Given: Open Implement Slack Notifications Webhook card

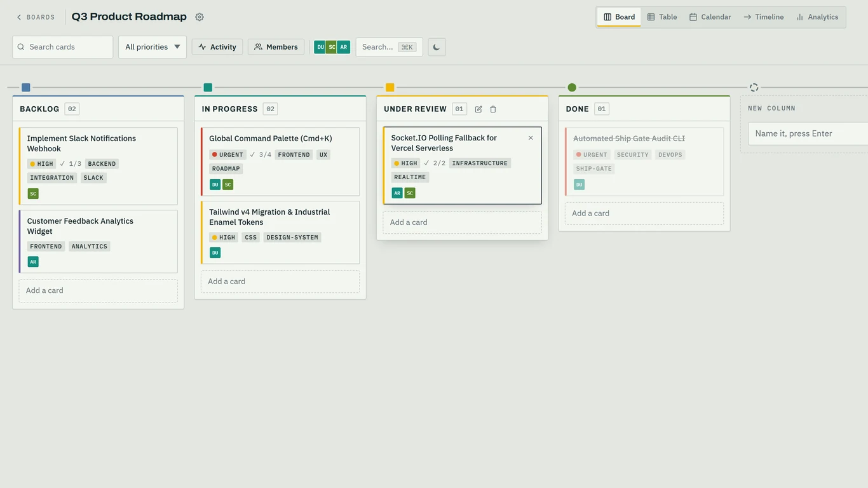Looking at the screenshot, I should 98,166.
